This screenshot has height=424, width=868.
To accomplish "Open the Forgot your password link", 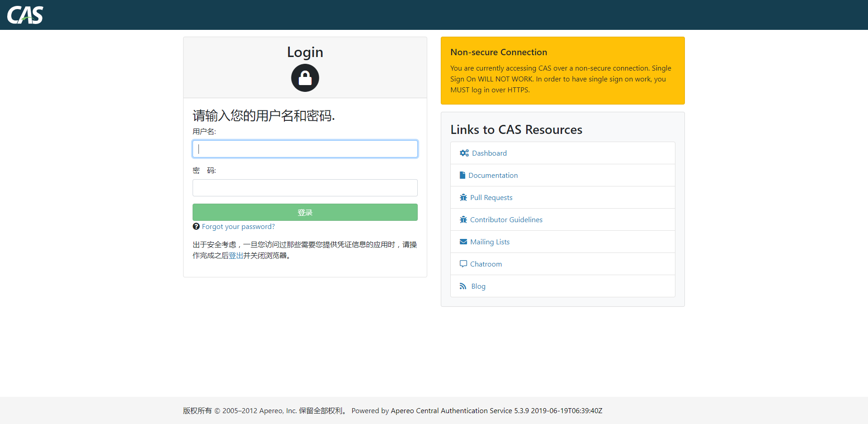I will 239,226.
